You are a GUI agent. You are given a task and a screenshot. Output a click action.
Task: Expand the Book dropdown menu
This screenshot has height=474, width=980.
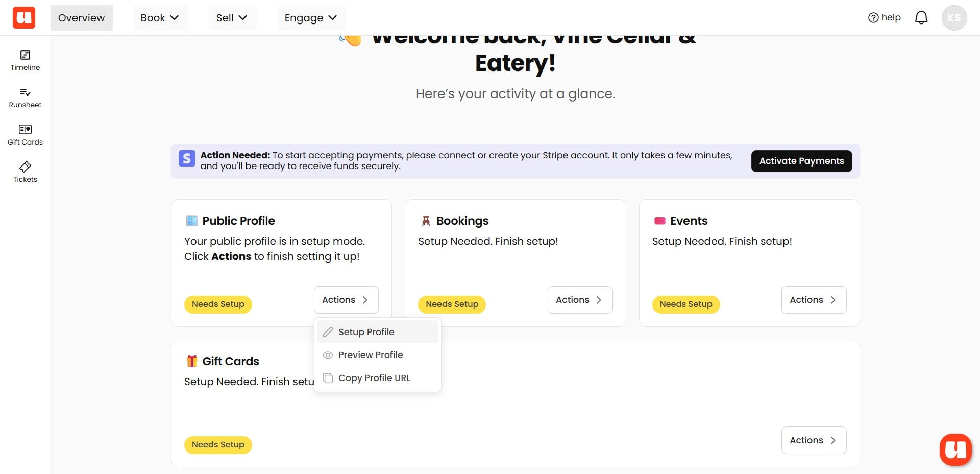pos(160,18)
